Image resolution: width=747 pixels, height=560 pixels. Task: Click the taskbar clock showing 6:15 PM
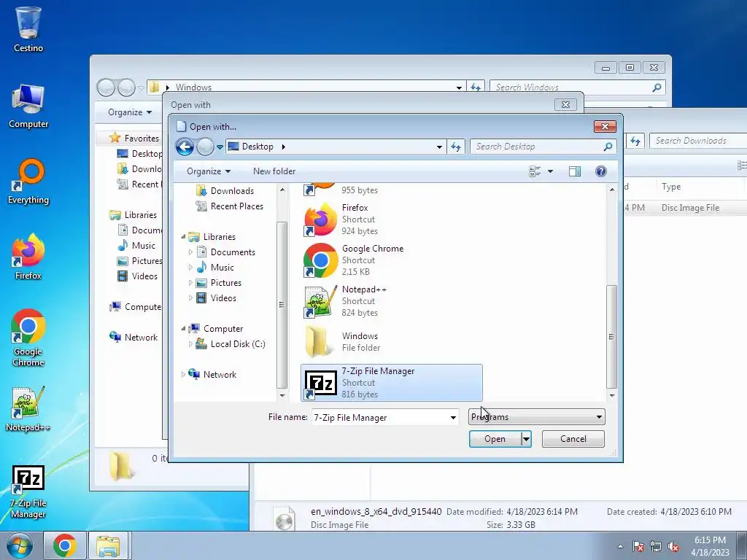pos(710,546)
